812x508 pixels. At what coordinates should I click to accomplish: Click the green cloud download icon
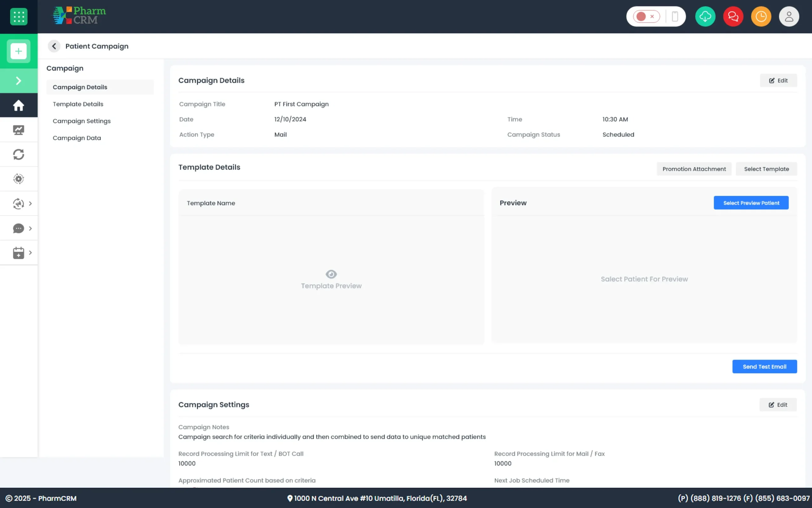tap(705, 17)
